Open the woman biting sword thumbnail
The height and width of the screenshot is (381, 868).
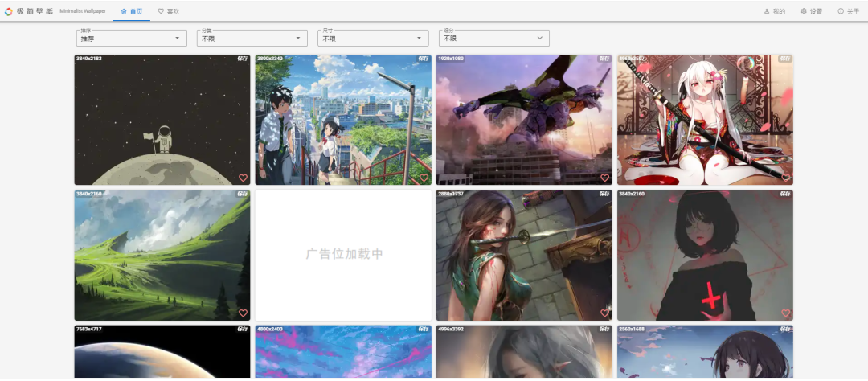click(x=524, y=256)
